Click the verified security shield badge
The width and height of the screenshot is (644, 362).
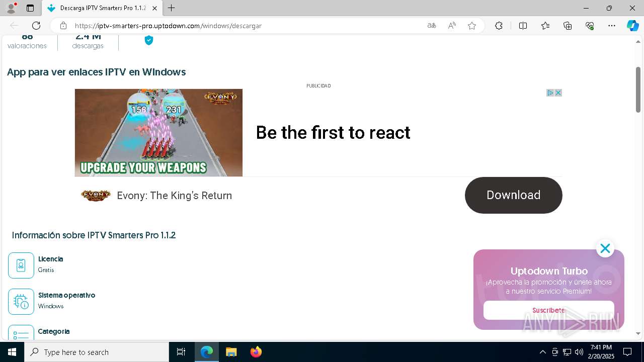click(x=148, y=40)
